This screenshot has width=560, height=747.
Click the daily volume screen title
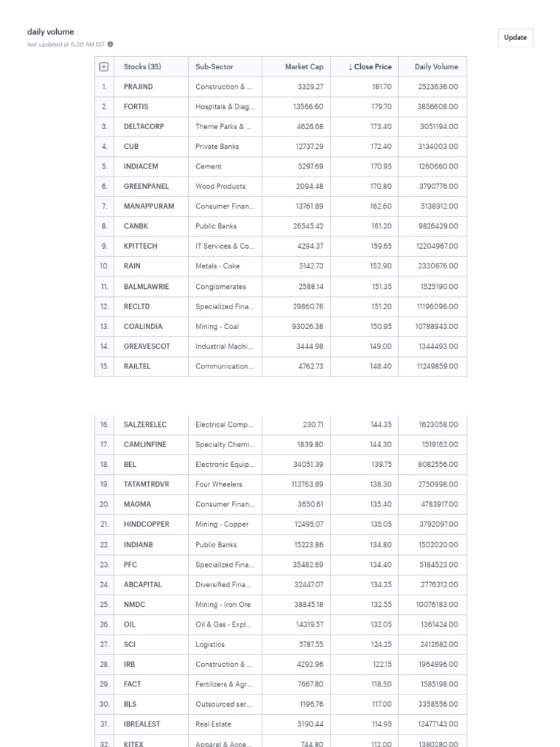(x=50, y=32)
